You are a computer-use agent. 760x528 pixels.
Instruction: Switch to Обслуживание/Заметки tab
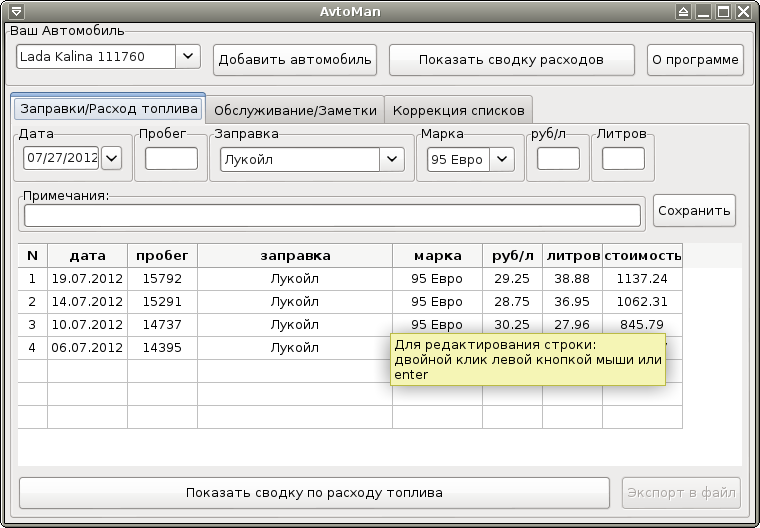click(x=295, y=109)
